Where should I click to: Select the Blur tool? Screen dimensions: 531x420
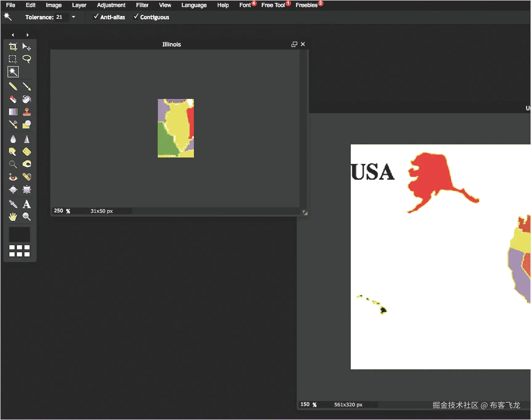coord(13,139)
